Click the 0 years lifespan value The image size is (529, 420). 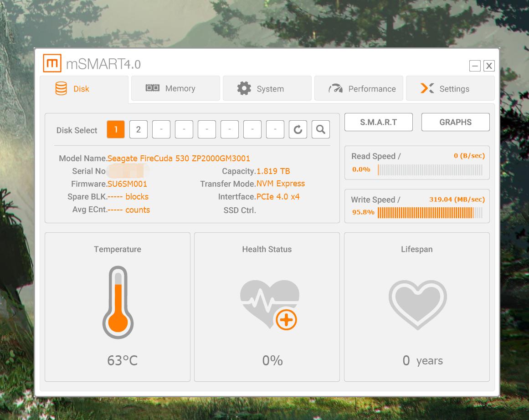pos(423,361)
